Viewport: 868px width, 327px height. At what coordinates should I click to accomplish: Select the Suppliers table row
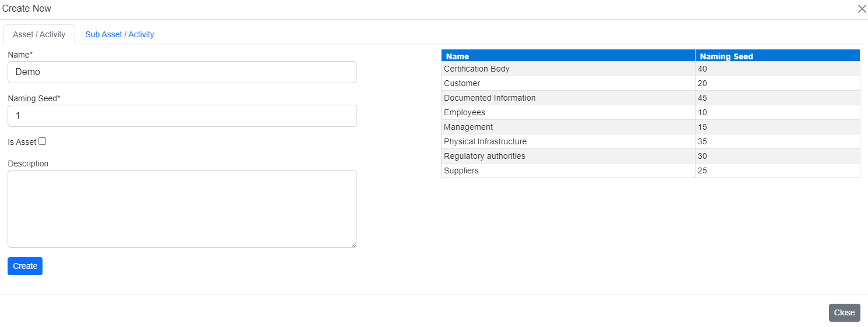pyautogui.click(x=461, y=170)
